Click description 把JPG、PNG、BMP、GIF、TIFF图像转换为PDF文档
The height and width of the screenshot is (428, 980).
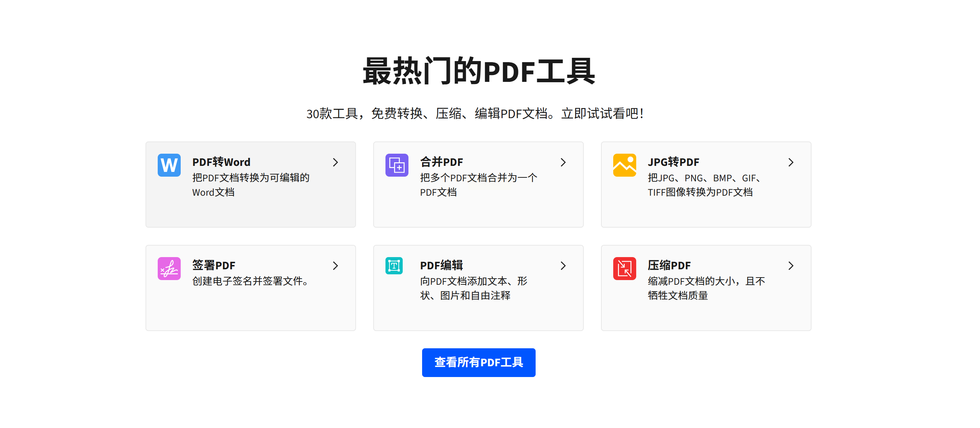point(704,185)
